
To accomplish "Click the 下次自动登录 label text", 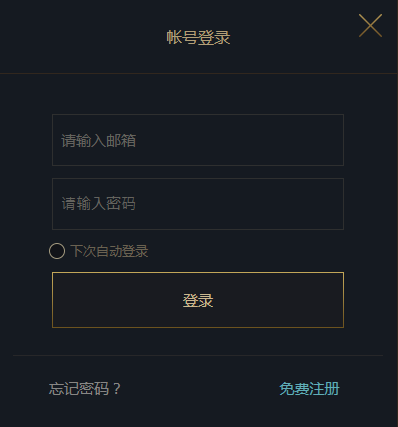I will 109,251.
